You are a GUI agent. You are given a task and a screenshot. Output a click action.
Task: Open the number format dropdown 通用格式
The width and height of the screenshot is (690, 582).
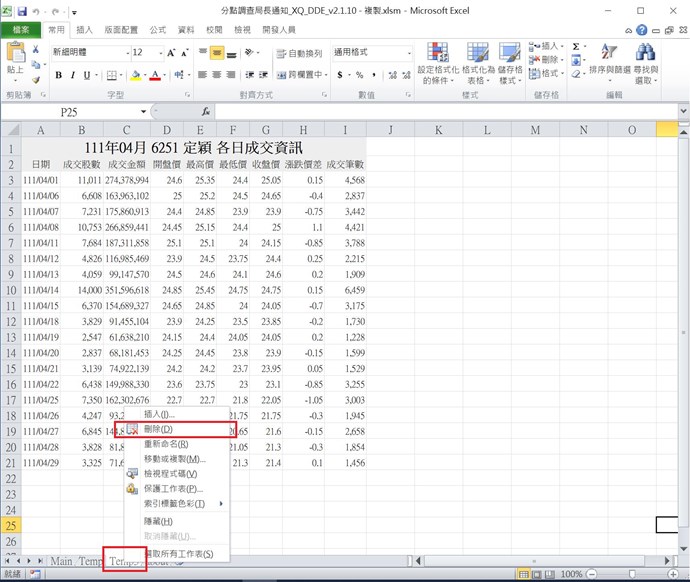tap(409, 53)
